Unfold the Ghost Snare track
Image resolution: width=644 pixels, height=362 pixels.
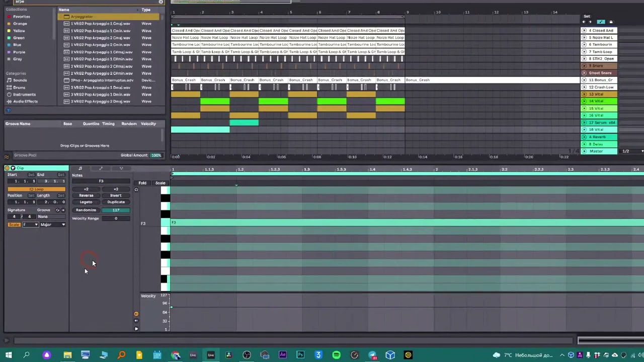(x=584, y=73)
